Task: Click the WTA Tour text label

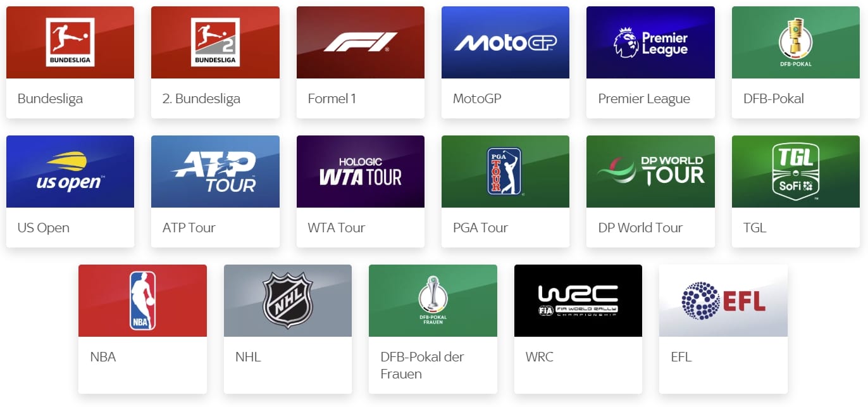Action: (x=337, y=228)
